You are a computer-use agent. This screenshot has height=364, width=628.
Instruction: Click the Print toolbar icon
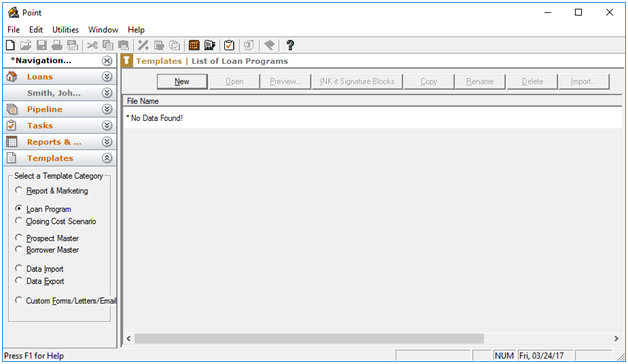[57, 45]
